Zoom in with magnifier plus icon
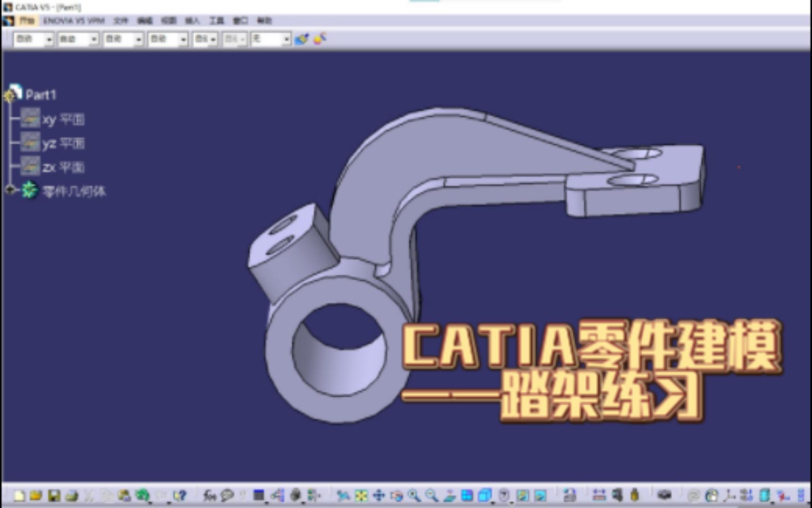The image size is (812, 508). 414,495
